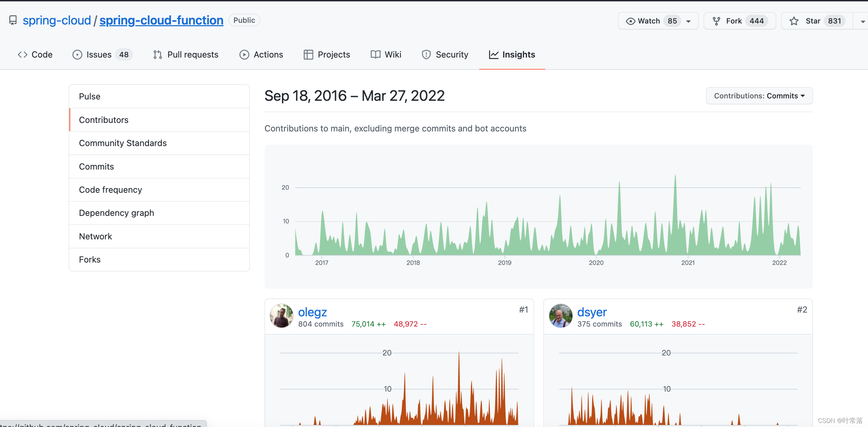The width and height of the screenshot is (868, 427).
Task: Click the Fork count 444
Action: point(756,21)
